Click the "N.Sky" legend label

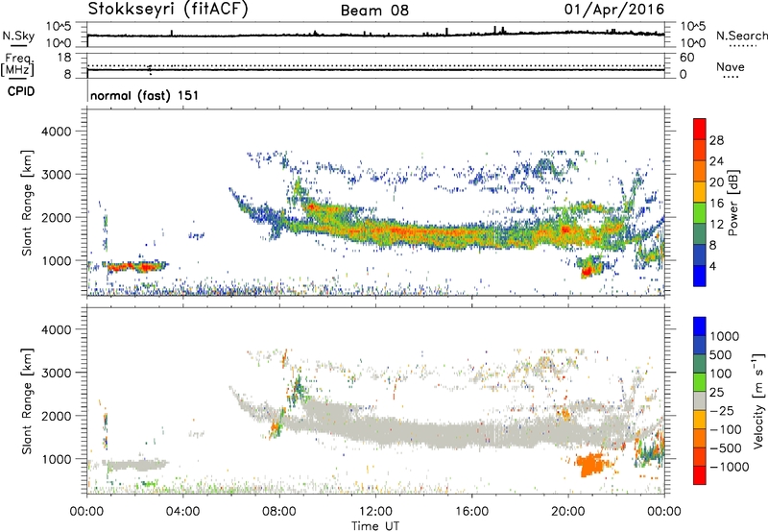click(18, 36)
